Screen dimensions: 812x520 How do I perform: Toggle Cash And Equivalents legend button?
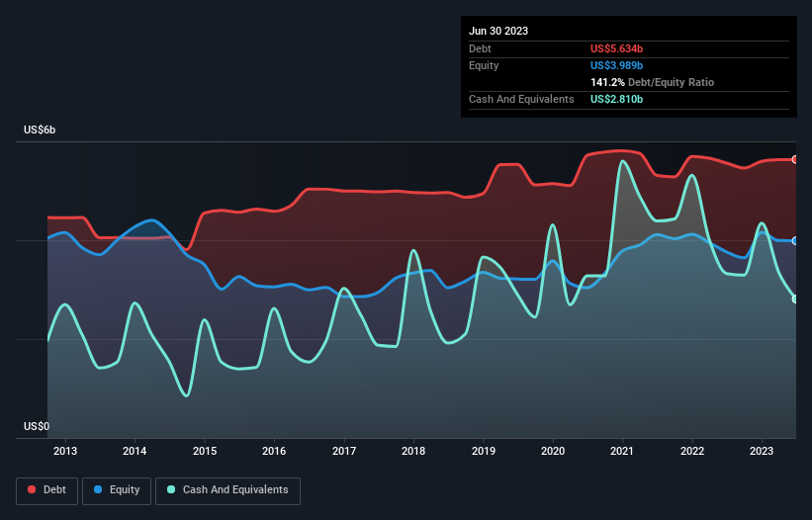tap(227, 490)
